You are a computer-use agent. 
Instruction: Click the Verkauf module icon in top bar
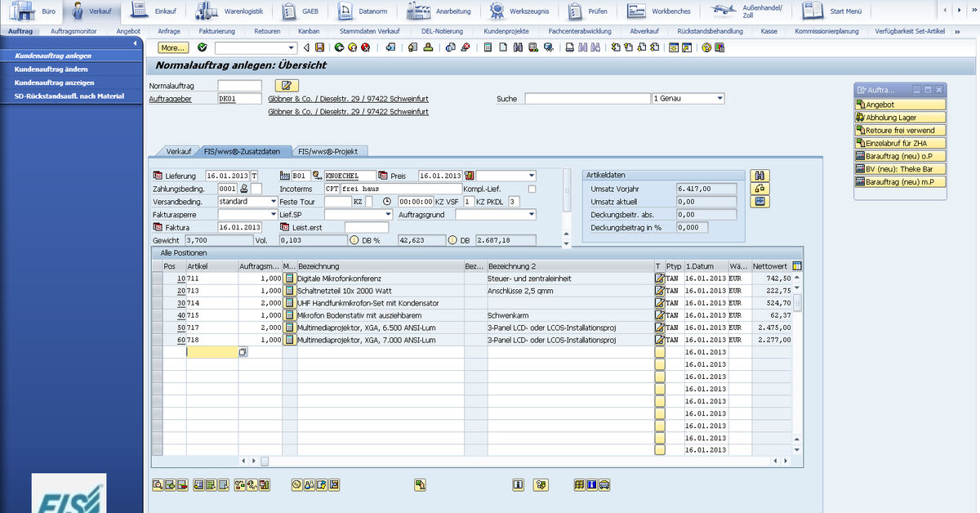(x=92, y=11)
